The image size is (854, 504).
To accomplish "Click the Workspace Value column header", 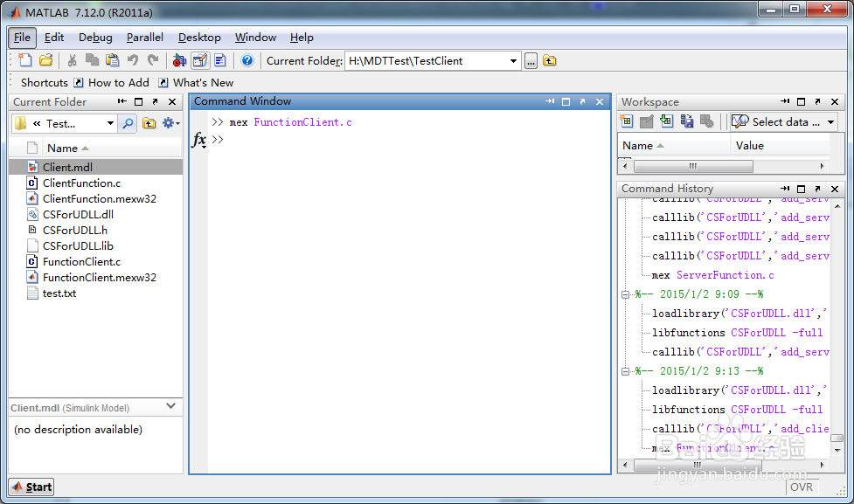I will pyautogui.click(x=780, y=146).
